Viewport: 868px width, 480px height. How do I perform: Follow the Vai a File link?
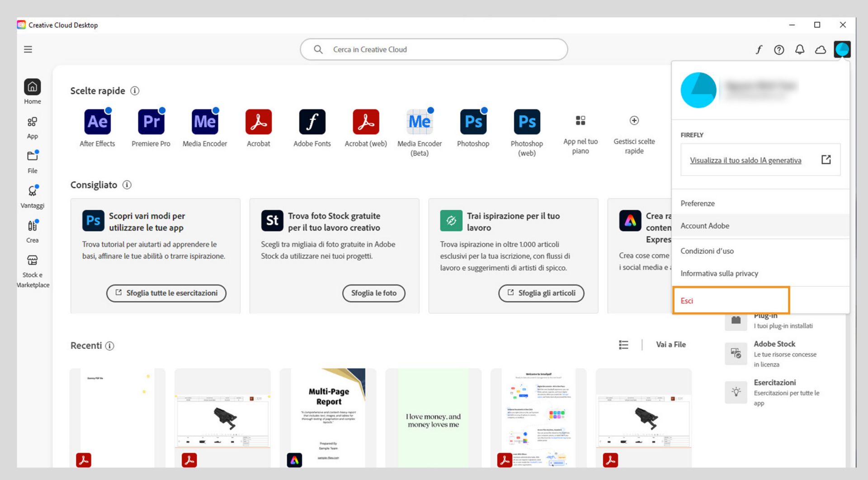(x=671, y=345)
